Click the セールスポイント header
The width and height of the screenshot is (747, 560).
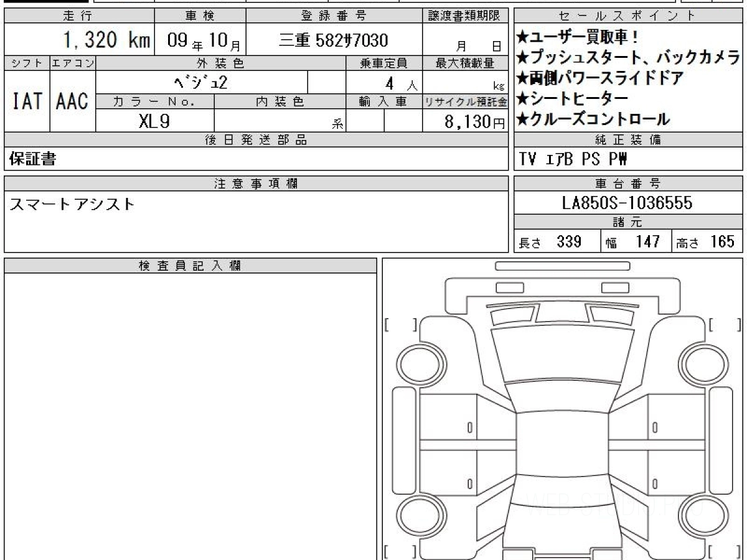coord(627,16)
